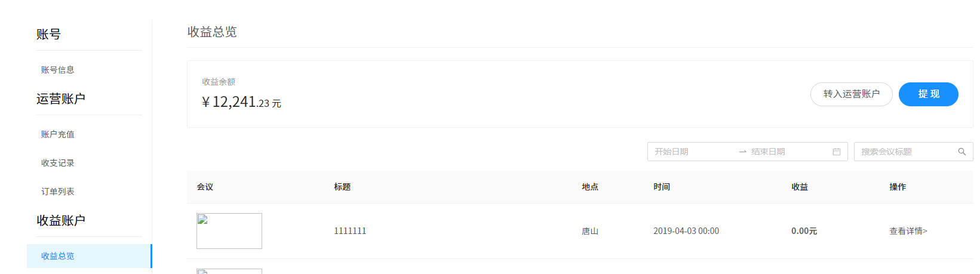The height and width of the screenshot is (274, 980).
Task: Click the meeting title 1111111
Action: point(350,231)
